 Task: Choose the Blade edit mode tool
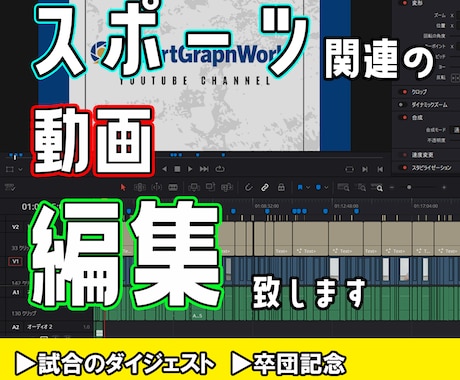173,187
